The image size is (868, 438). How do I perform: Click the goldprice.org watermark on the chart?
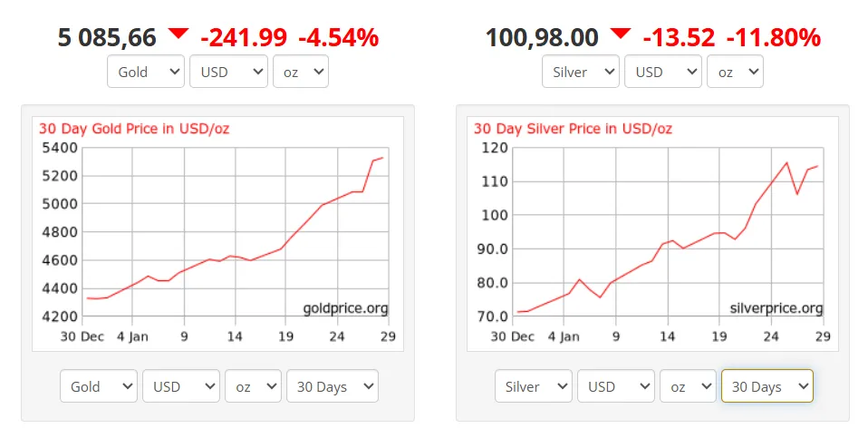point(344,308)
